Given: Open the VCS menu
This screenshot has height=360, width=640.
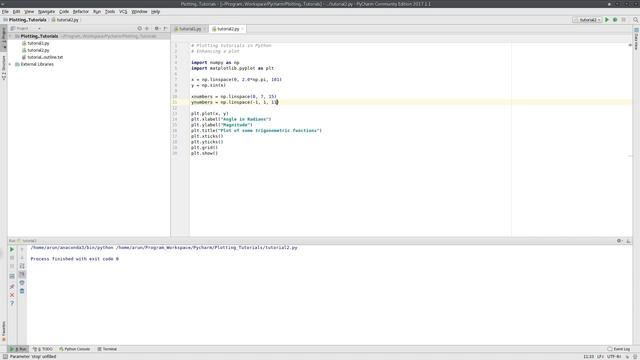Looking at the screenshot, I should click(x=123, y=12).
